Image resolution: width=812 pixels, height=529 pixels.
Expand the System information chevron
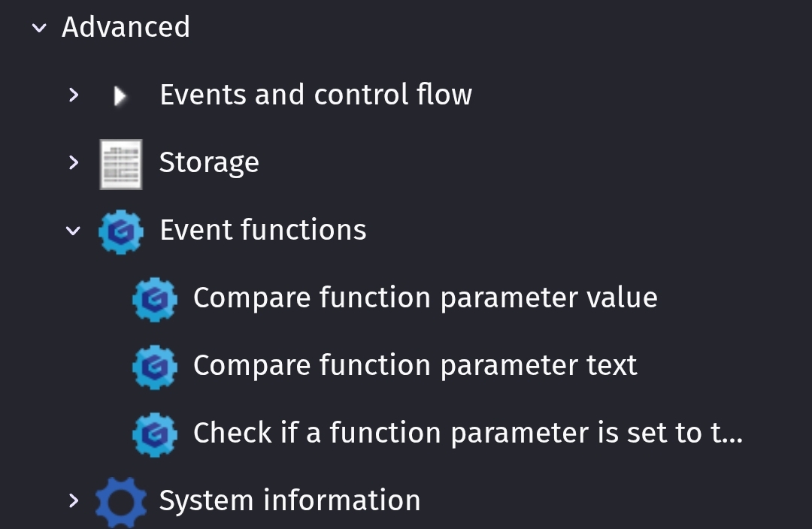74,500
